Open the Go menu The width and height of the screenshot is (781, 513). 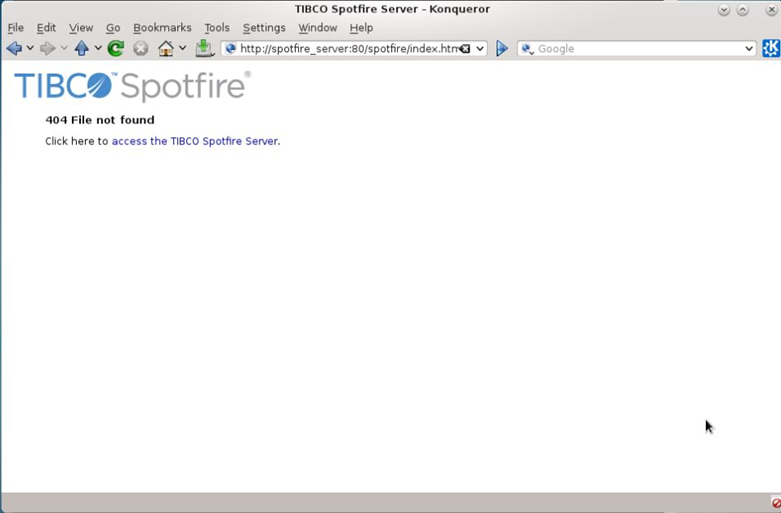(113, 28)
